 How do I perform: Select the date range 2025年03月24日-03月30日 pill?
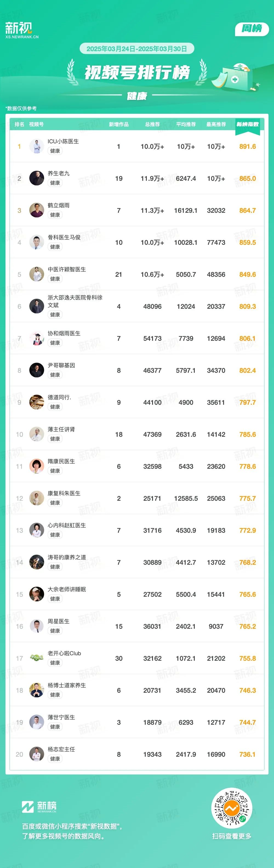click(137, 49)
